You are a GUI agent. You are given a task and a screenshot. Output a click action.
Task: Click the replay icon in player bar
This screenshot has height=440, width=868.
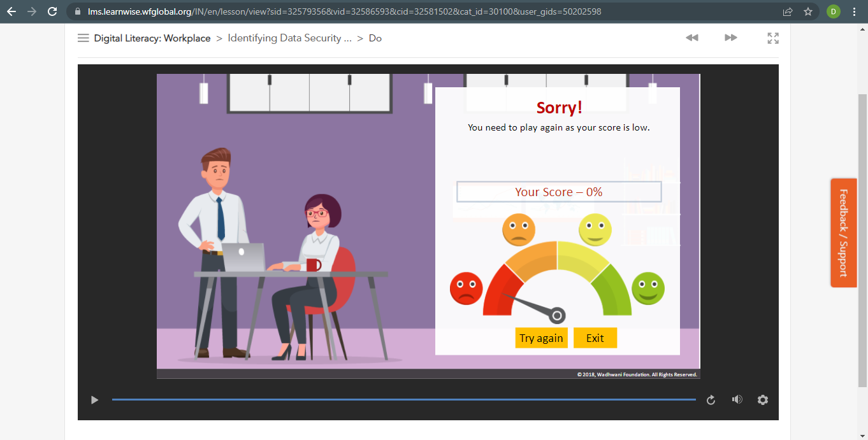711,400
